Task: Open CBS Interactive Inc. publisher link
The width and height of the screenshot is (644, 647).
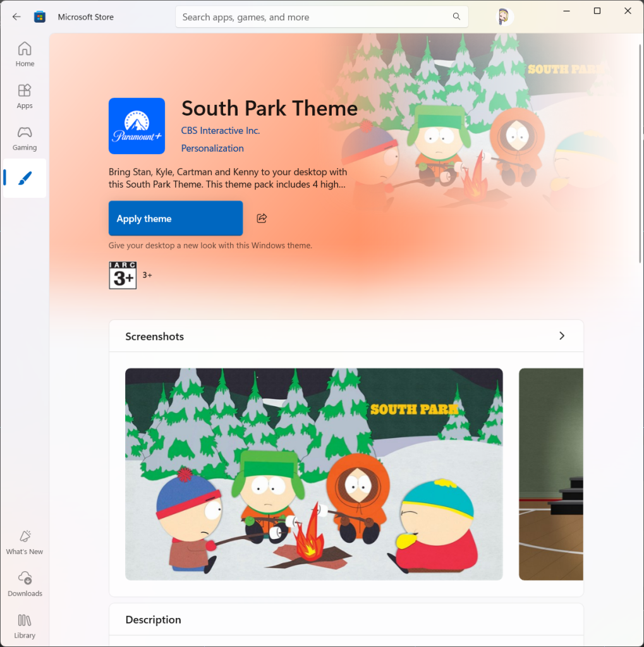Action: (x=220, y=131)
